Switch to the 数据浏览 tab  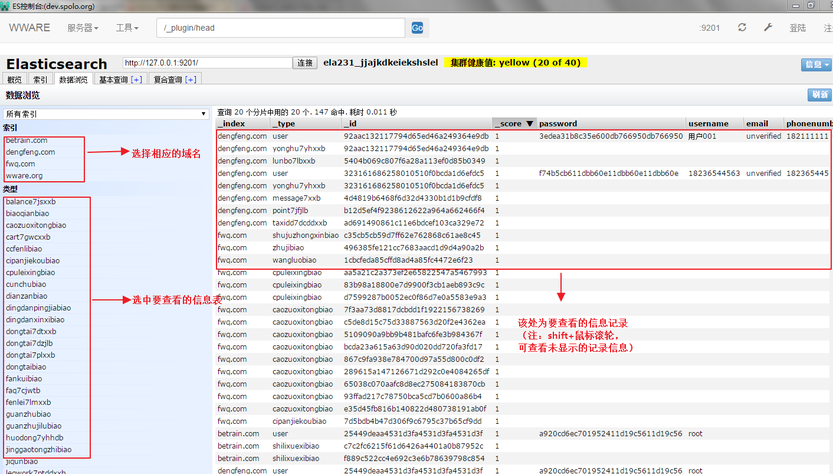click(x=73, y=80)
